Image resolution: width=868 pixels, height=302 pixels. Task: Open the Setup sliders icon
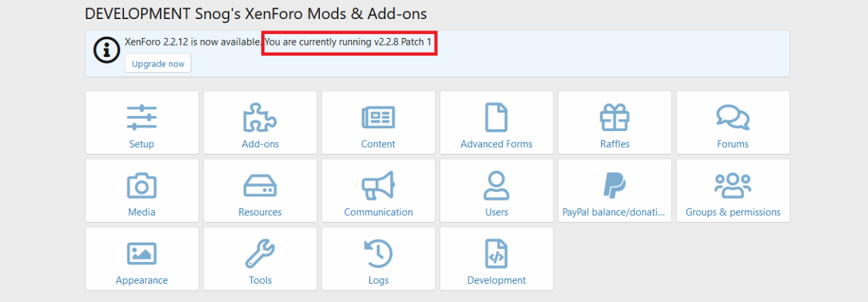coord(142,117)
